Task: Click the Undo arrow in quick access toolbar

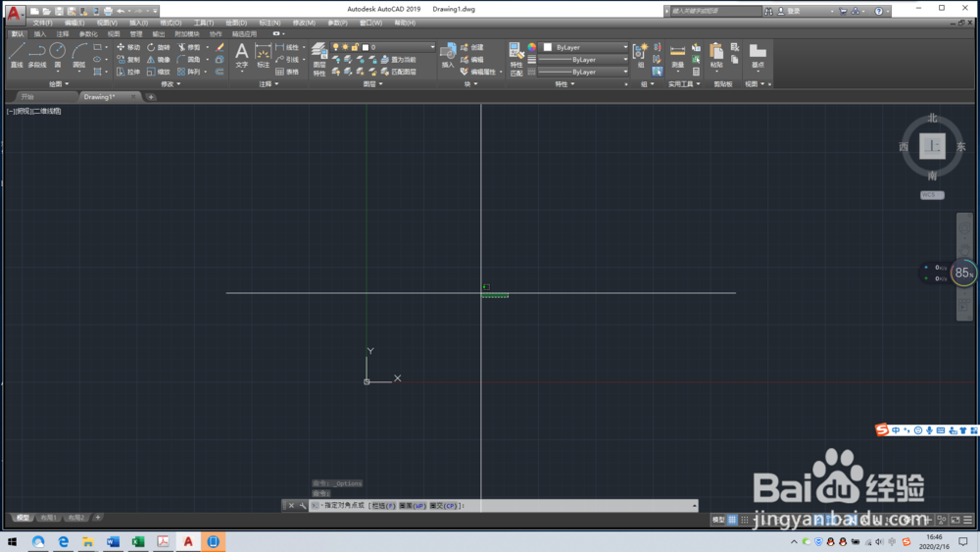Action: (x=121, y=11)
